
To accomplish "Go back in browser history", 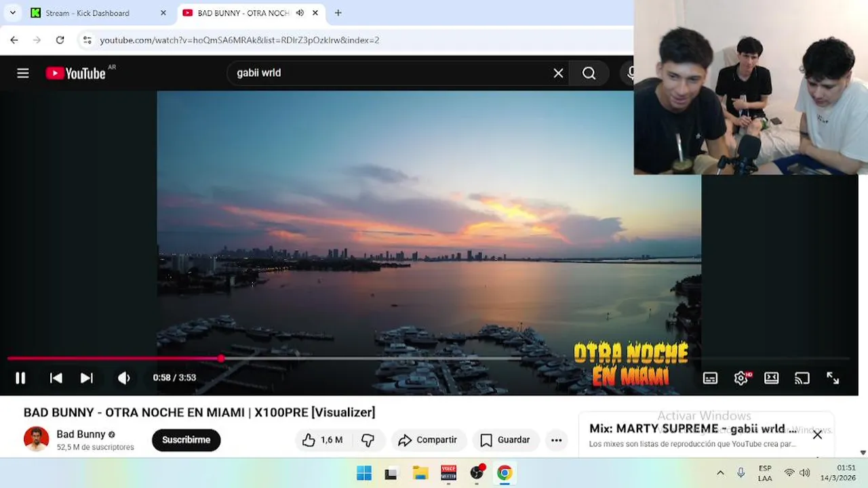I will click(x=14, y=40).
